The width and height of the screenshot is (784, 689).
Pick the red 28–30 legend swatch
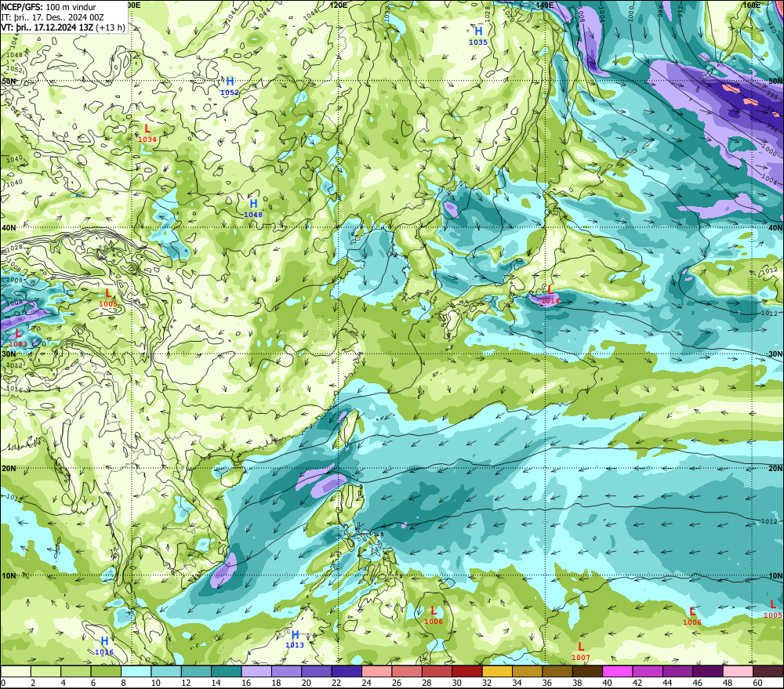coord(437,671)
